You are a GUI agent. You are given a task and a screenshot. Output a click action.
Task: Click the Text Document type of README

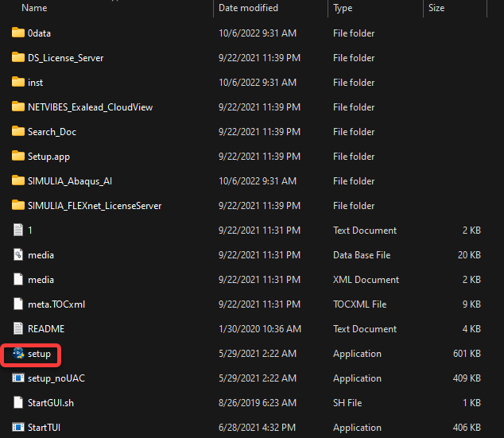[365, 329]
